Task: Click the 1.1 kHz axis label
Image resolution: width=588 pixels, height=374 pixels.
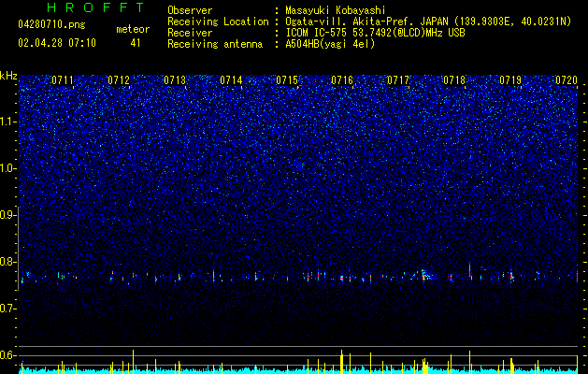Action: click(x=8, y=122)
